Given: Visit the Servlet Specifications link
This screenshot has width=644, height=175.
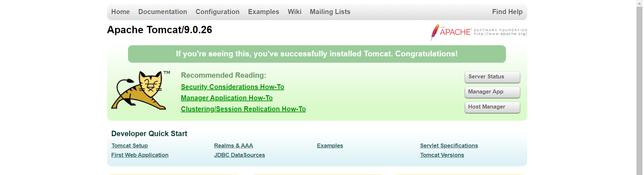Looking at the screenshot, I should [x=449, y=145].
